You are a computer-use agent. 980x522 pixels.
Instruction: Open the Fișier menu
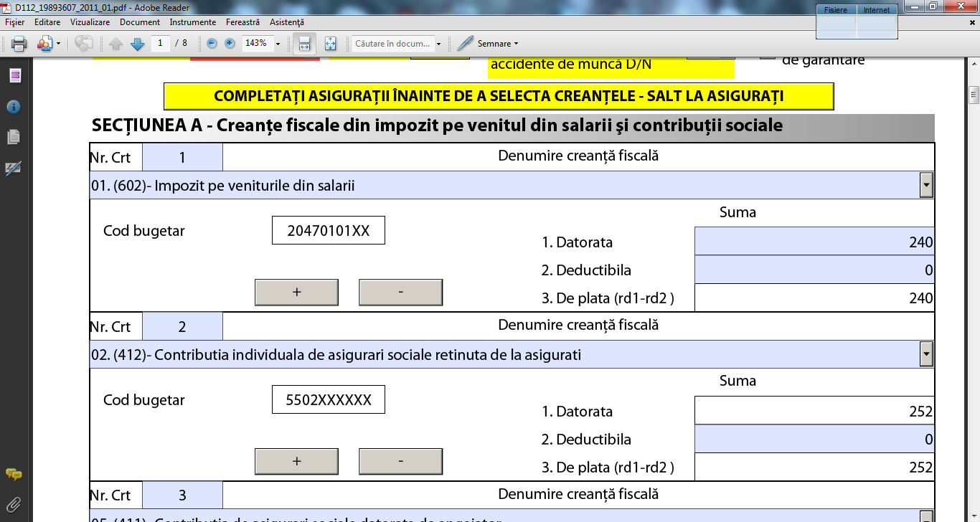point(14,22)
